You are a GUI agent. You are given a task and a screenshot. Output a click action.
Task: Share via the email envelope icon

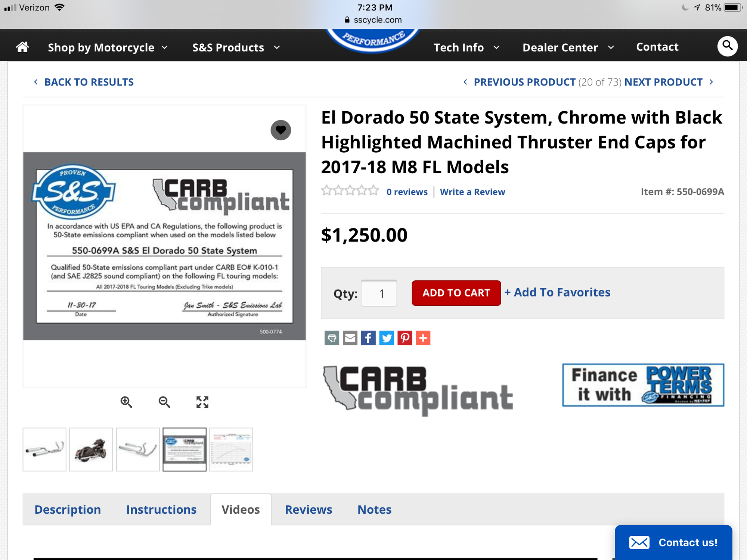click(x=350, y=338)
